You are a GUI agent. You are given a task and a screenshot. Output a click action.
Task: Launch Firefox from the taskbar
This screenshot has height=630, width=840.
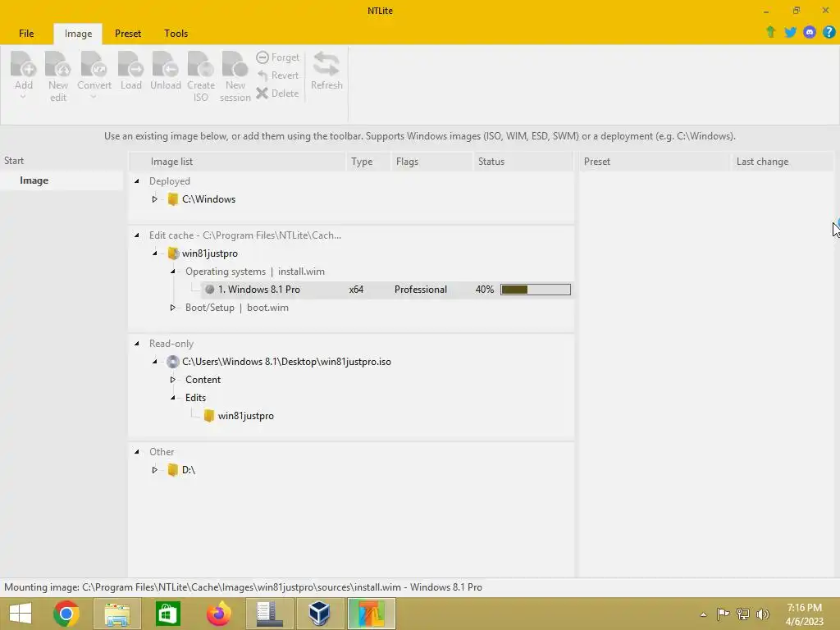tap(218, 614)
